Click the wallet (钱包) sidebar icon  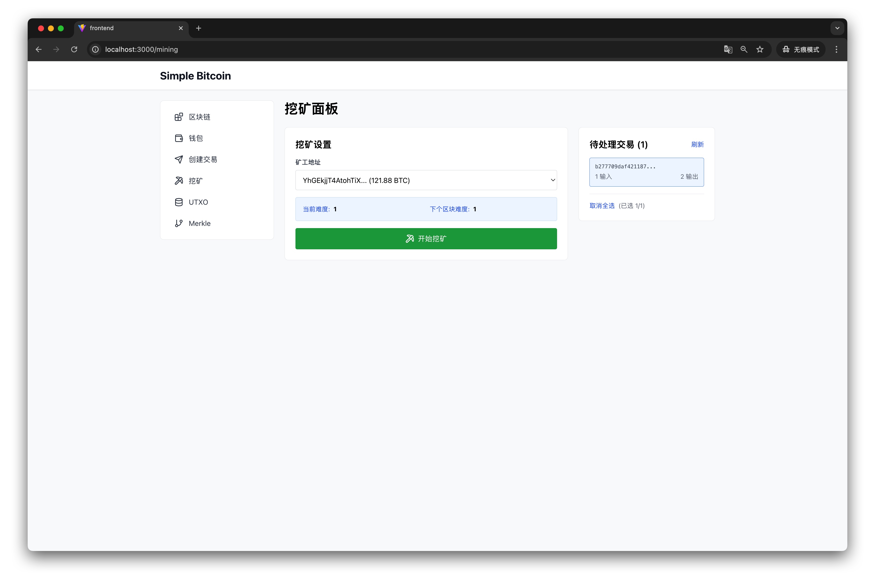(179, 138)
